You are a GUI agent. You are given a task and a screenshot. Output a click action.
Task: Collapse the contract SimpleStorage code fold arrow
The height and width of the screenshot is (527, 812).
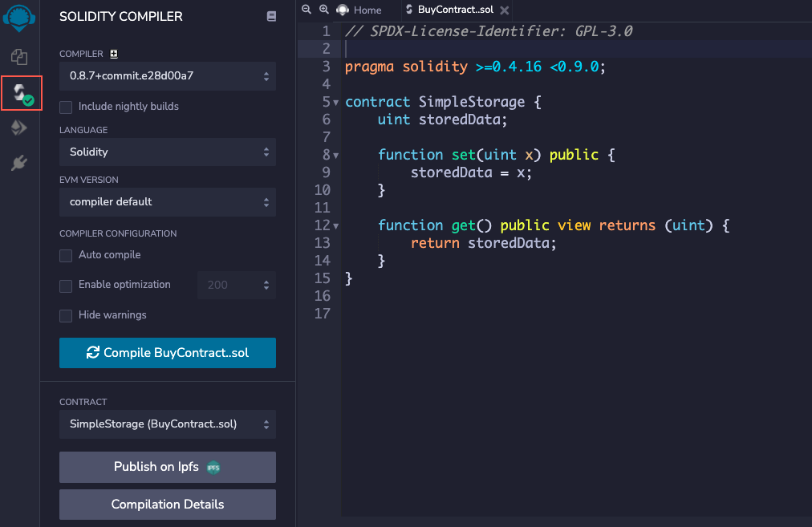pyautogui.click(x=336, y=103)
